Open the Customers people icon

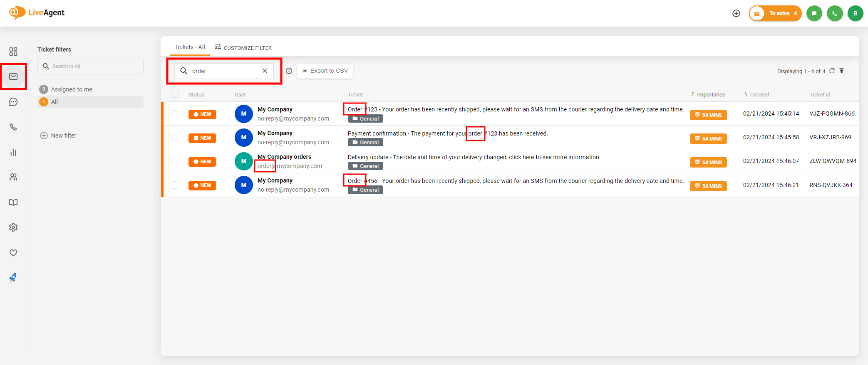[x=13, y=177]
